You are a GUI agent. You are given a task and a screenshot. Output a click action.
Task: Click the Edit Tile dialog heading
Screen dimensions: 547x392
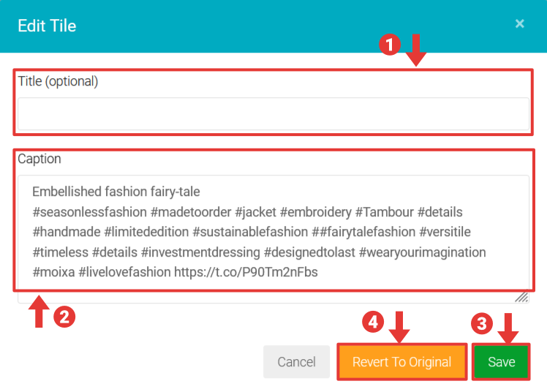(47, 26)
